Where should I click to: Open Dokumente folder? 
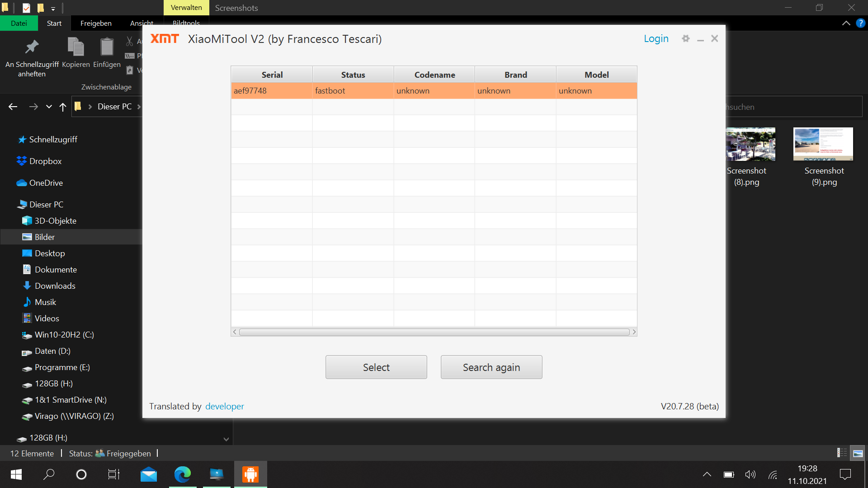point(56,270)
